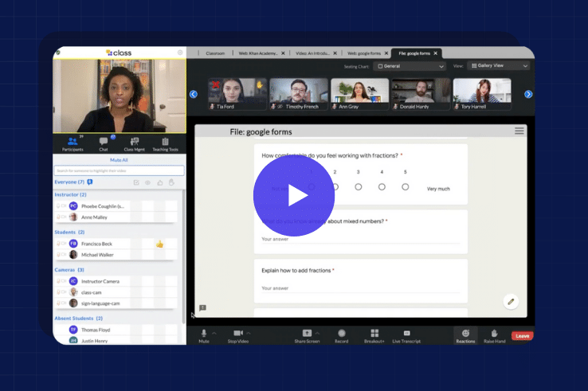Close the File: google forms tab
This screenshot has height=391, width=588.
435,53
